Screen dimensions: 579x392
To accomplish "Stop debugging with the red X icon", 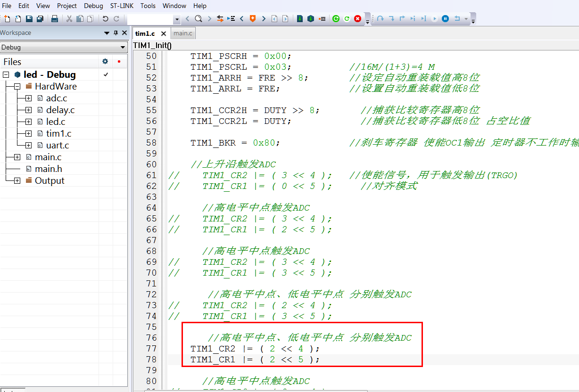I will pos(357,19).
